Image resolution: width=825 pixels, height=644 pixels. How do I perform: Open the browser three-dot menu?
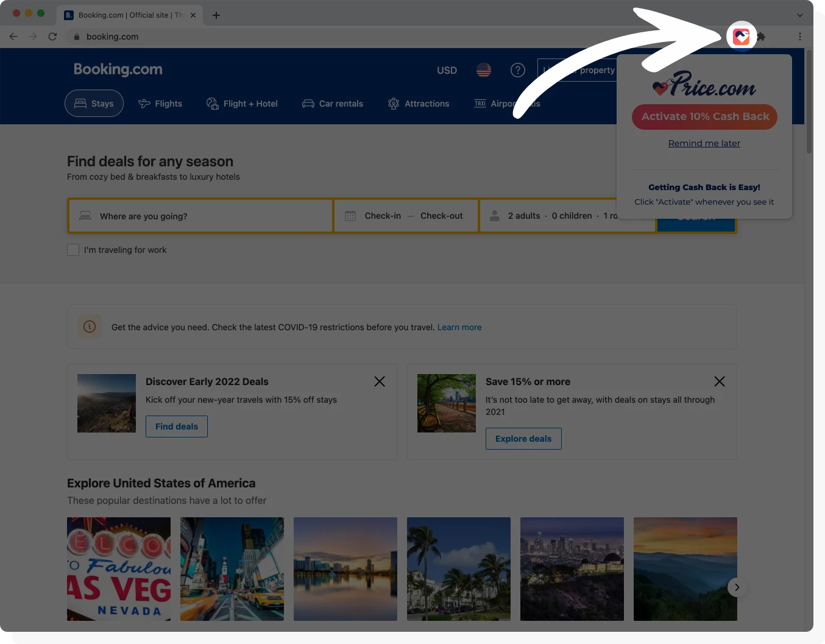point(800,37)
